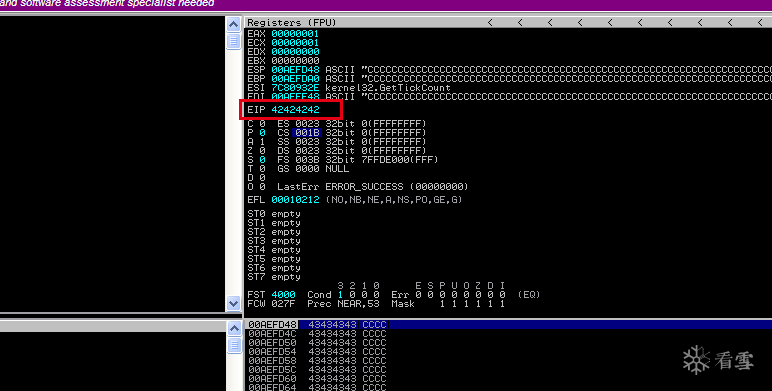Select the EBP value 00AEFDA0
This screenshot has width=772, height=391.
pos(295,79)
